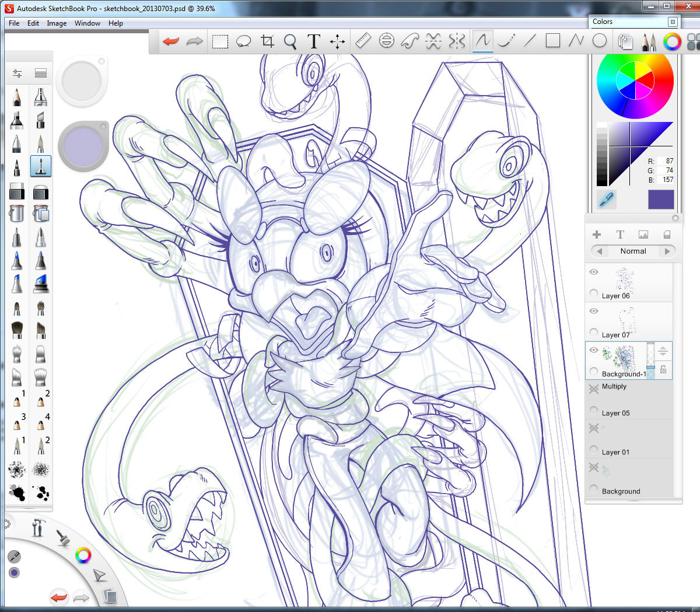Open the File menu

(14, 23)
